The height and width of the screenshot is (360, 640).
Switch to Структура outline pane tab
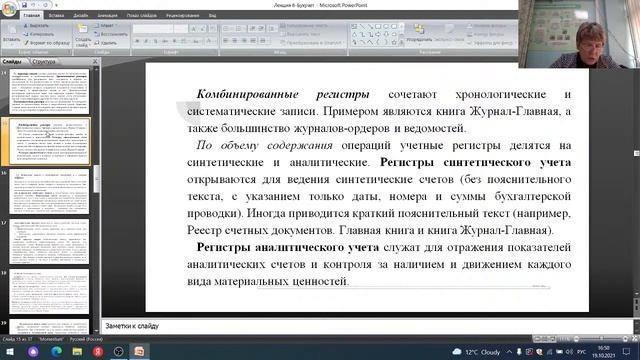tap(44, 62)
